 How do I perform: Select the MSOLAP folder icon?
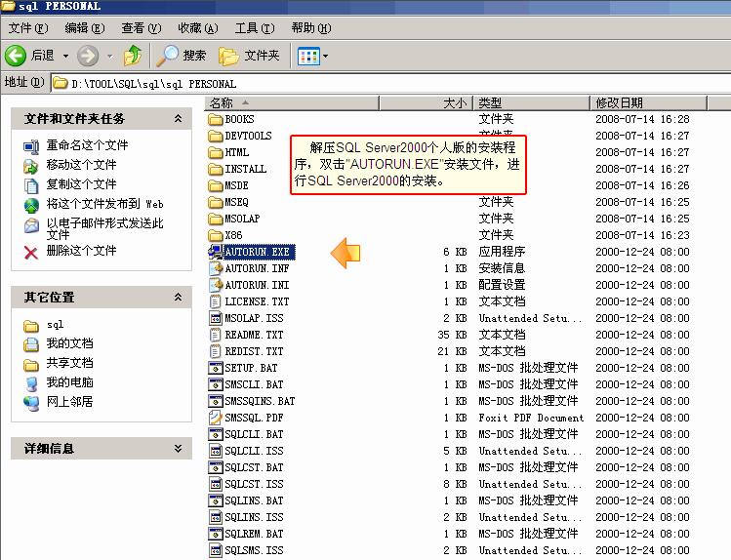coord(216,219)
